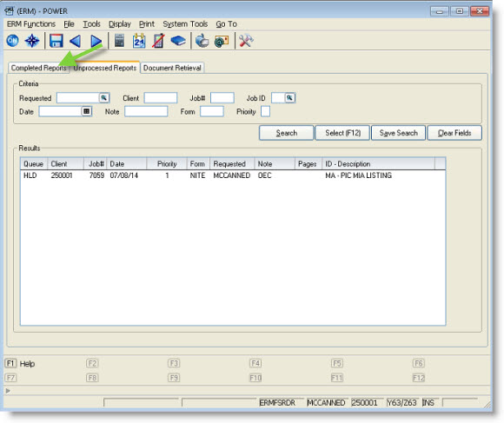Click the MA - PIC MIA LISTING description
Image resolution: width=504 pixels, height=423 pixels.
click(x=358, y=175)
